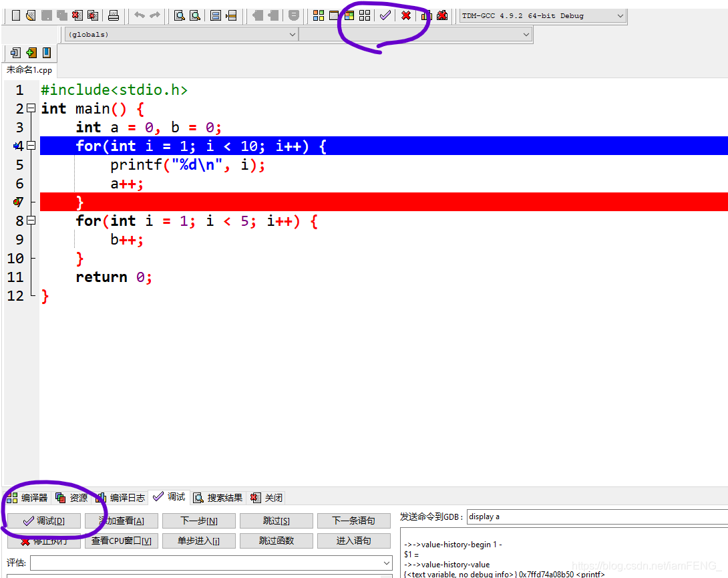Image resolution: width=728 pixels, height=578 pixels.
Task: Click the GDB command input with display a
Action: pyautogui.click(x=597, y=517)
